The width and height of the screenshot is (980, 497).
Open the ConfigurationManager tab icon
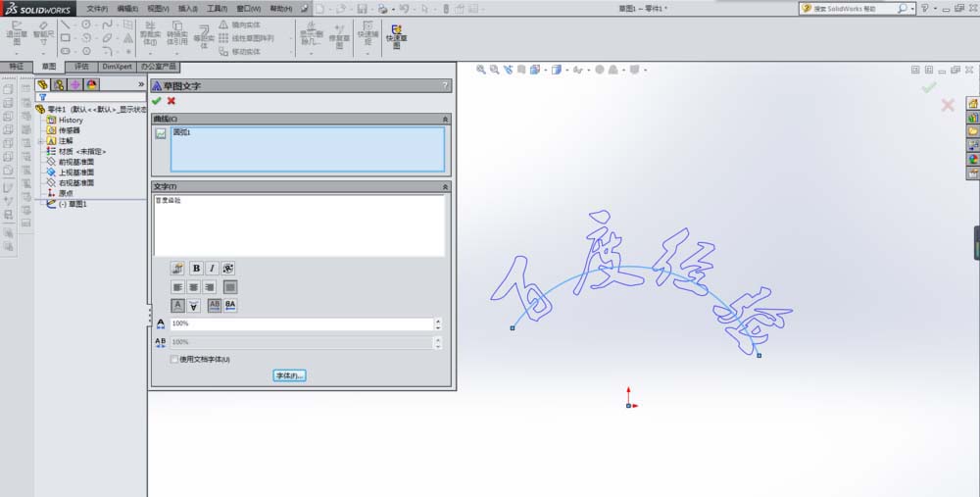(75, 84)
